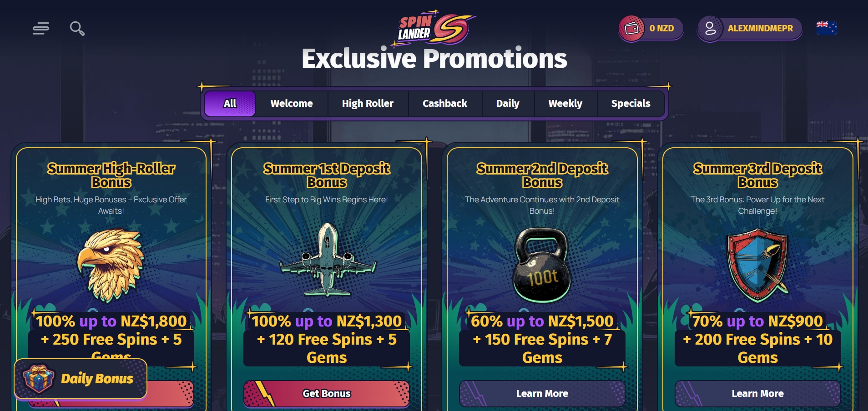Open the New Zealand flag language selector

[x=826, y=28]
